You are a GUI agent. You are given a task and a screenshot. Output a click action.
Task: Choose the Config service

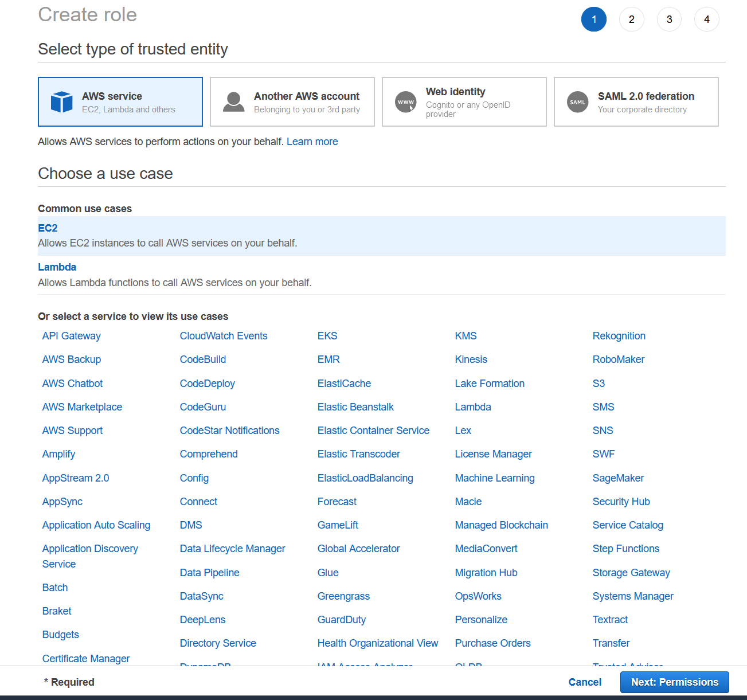pyautogui.click(x=194, y=478)
